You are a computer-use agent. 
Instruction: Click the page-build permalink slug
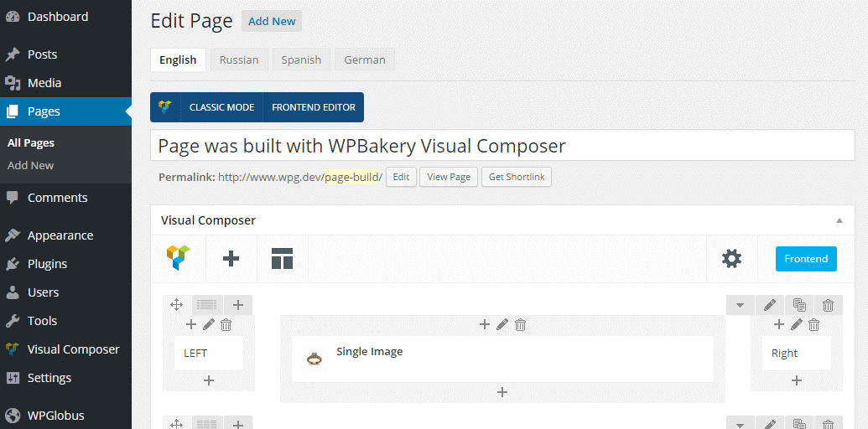352,177
